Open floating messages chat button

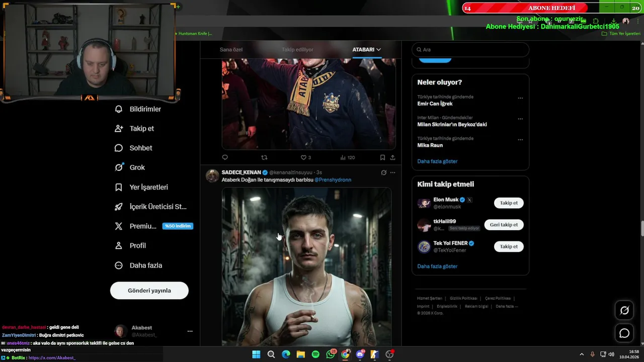(x=624, y=333)
